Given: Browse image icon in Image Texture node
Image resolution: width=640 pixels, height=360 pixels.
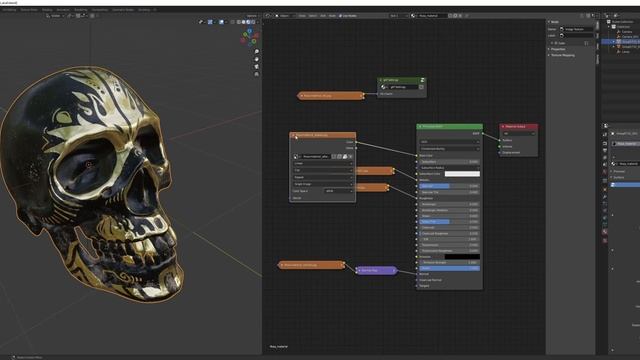Looking at the screenshot, I should coord(296,156).
